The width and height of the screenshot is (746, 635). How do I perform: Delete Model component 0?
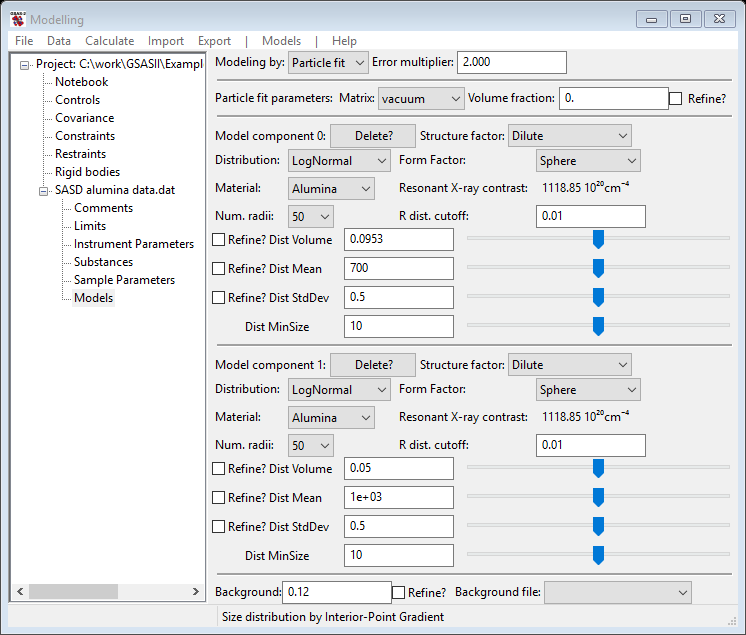coord(373,136)
